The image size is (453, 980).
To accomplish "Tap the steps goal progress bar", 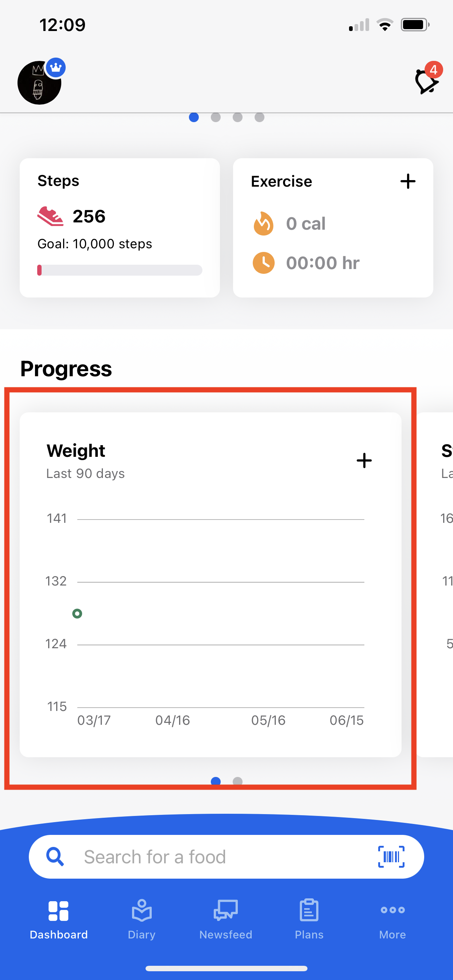I will coord(120,270).
